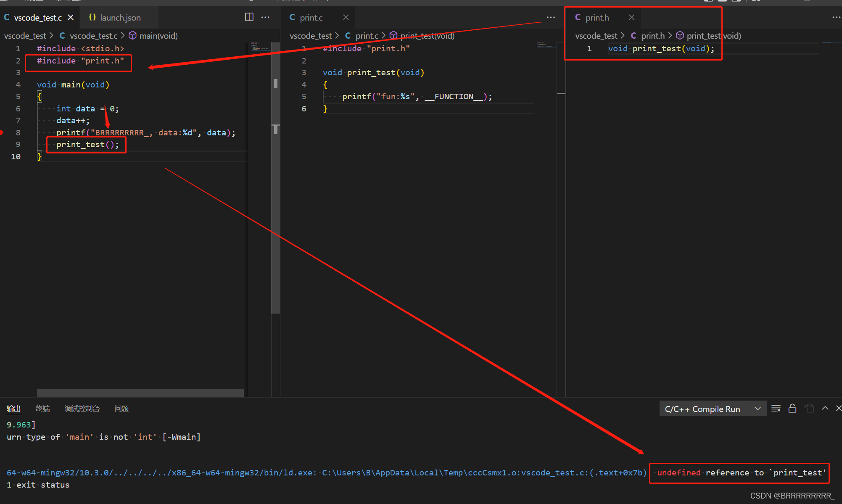Switch to the launch.json tab
Image resolution: width=842 pixels, height=504 pixels.
coord(120,18)
